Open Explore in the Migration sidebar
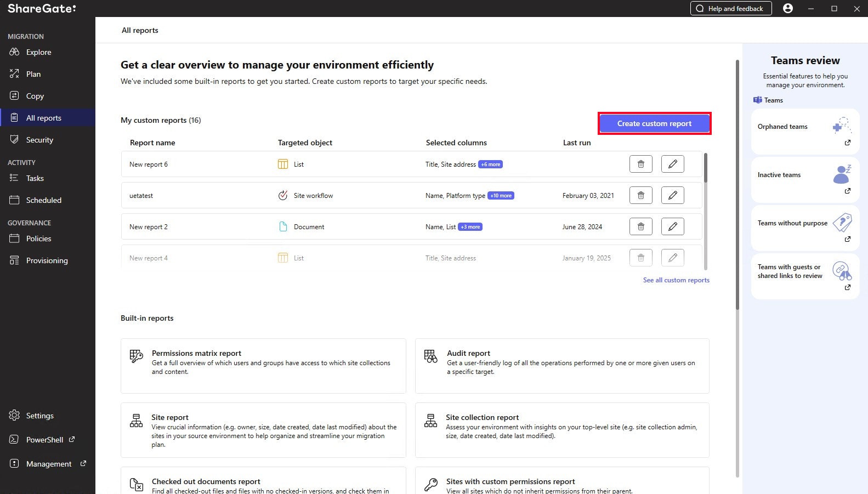The width and height of the screenshot is (868, 494). tap(38, 52)
